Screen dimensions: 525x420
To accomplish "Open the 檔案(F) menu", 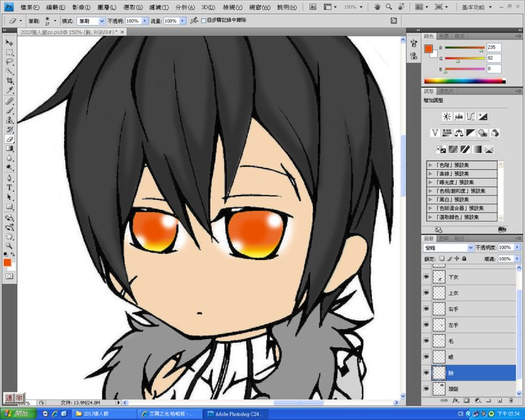I will (30, 7).
